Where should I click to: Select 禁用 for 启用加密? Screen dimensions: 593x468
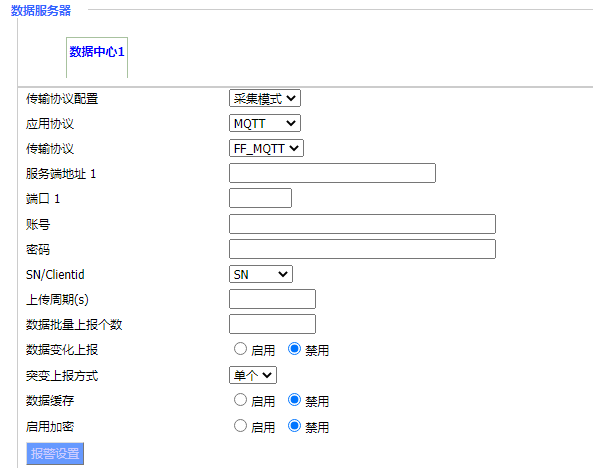[x=294, y=426]
